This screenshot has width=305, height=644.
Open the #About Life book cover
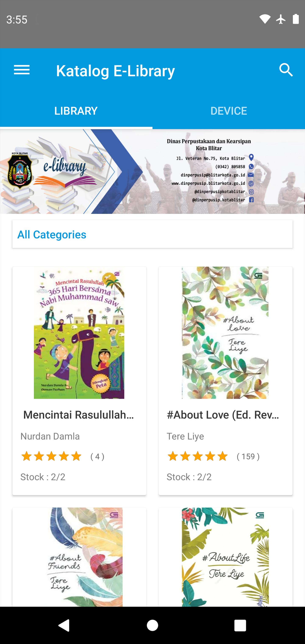coord(225,557)
